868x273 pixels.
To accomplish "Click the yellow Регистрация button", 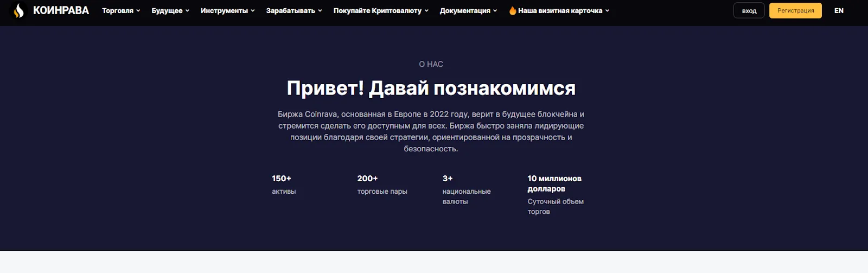I will 795,11.
